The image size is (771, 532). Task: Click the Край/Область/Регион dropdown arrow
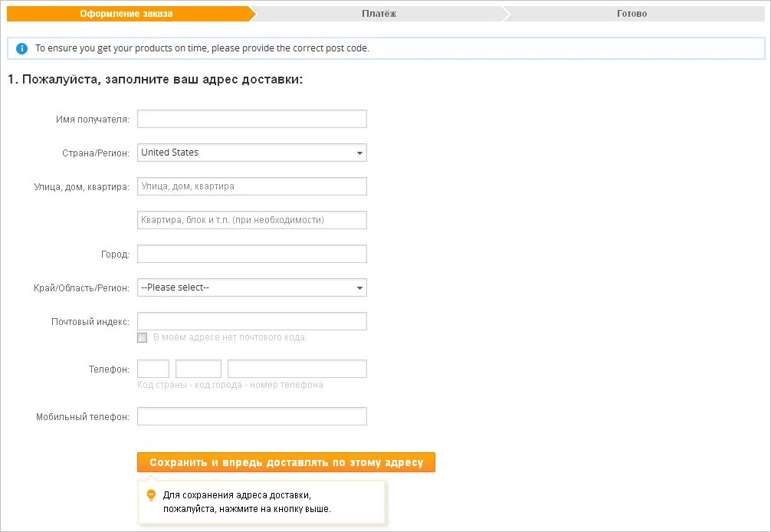click(x=359, y=287)
